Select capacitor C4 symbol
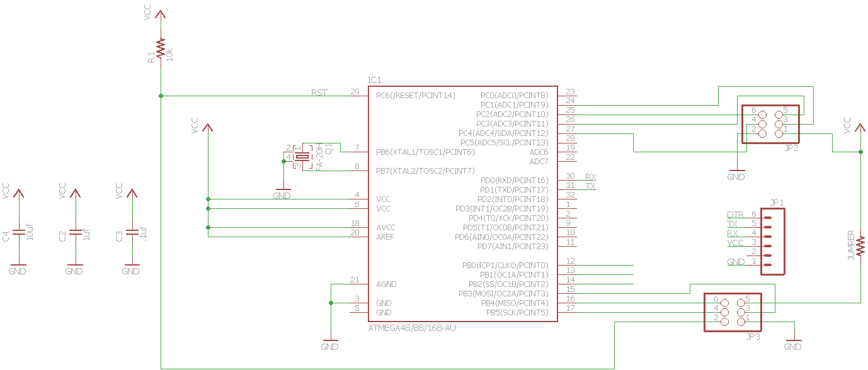The image size is (868, 370). [x=19, y=233]
